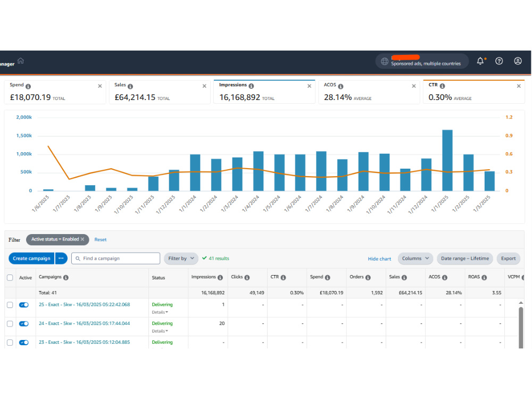Open campaign 23 - Exact - 5kw link
532x399 pixels.
pos(84,342)
